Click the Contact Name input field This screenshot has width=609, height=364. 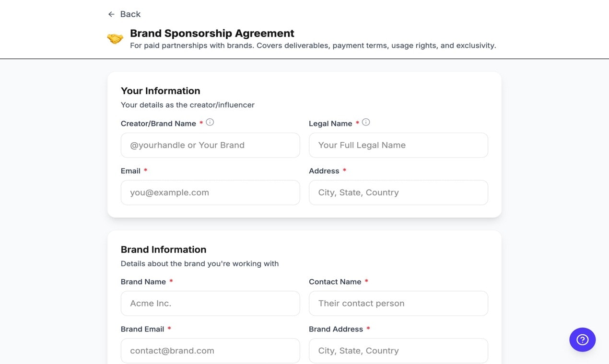coord(398,303)
